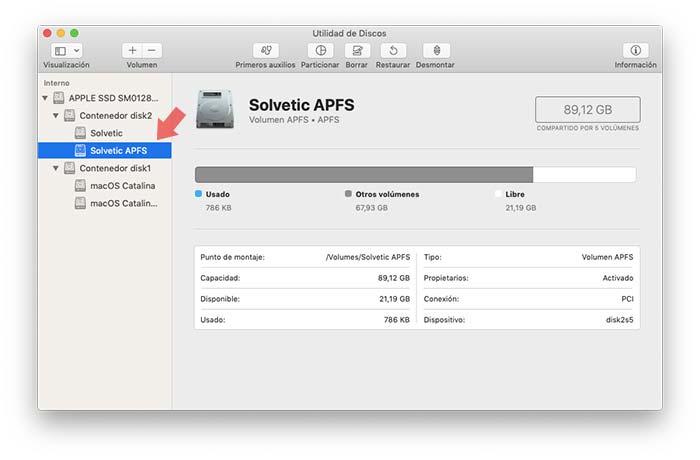Select the Solvetic volume in the sidebar
Screen dimensions: 700x460
click(105, 133)
